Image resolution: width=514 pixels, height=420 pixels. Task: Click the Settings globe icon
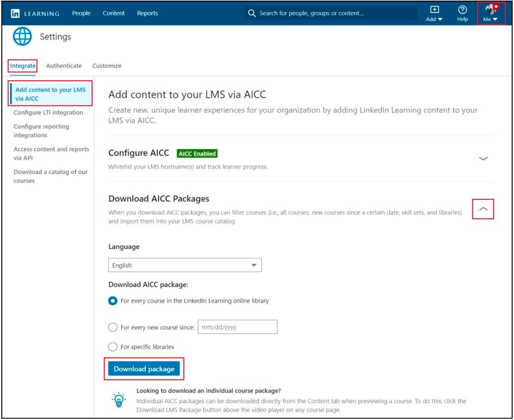[x=22, y=37]
